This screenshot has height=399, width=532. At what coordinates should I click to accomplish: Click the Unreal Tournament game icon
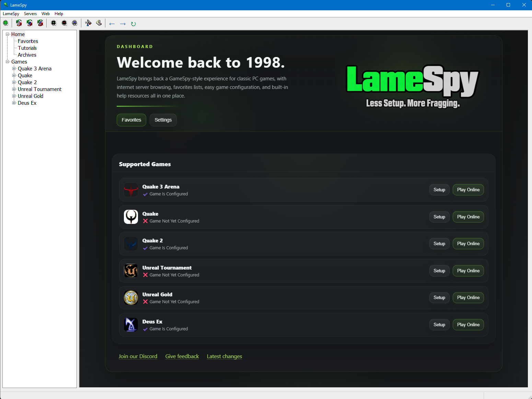(x=131, y=271)
